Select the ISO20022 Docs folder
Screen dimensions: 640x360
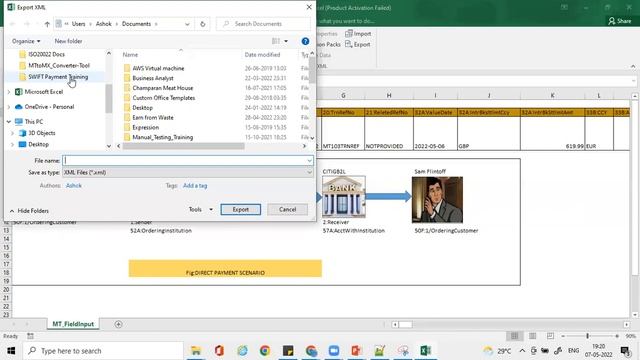click(x=46, y=54)
